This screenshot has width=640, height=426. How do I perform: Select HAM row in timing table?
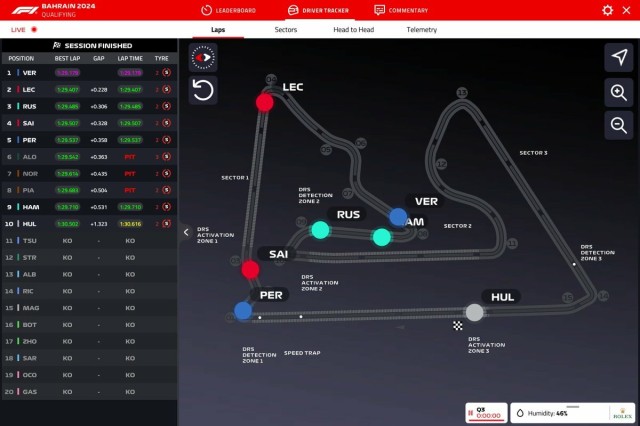(x=89, y=207)
